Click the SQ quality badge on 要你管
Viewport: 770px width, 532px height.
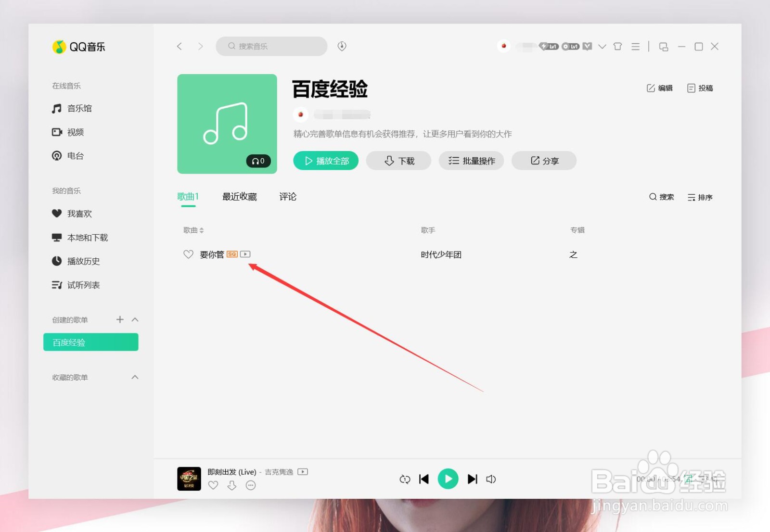click(232, 254)
